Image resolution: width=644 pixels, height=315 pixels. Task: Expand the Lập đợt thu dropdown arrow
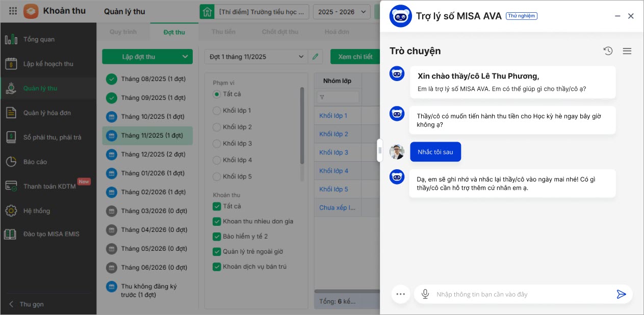[184, 57]
